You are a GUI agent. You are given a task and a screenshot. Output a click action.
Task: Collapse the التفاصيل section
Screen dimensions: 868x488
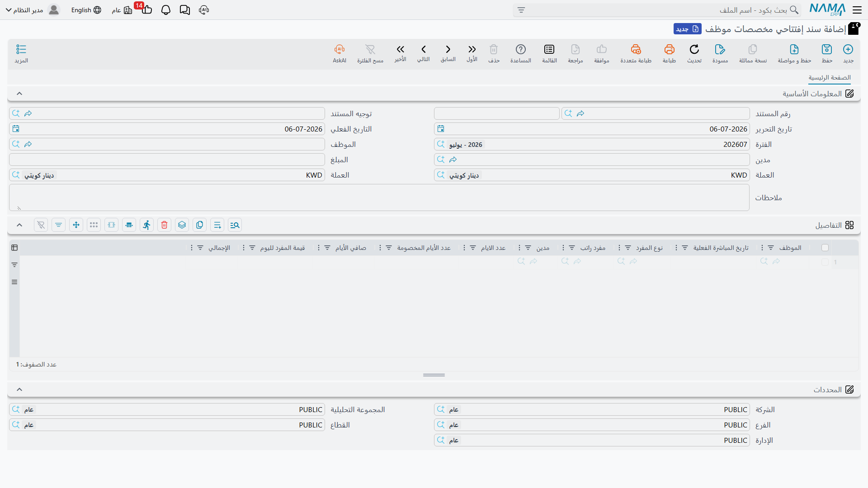coord(19,225)
